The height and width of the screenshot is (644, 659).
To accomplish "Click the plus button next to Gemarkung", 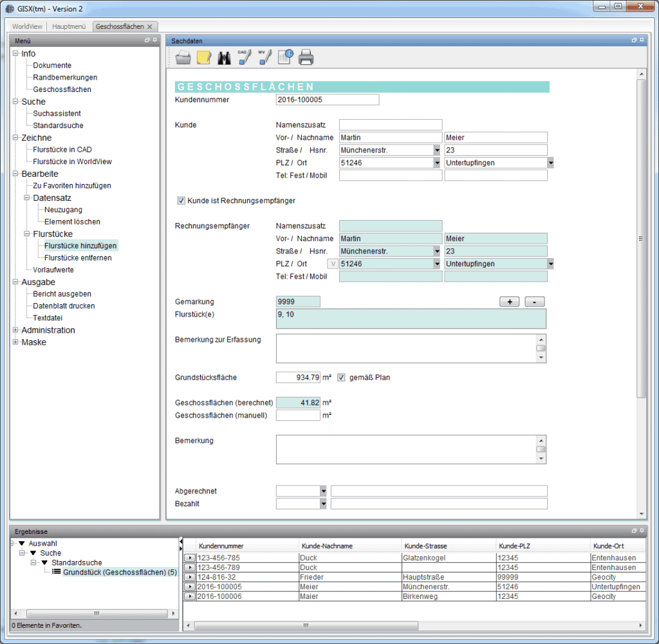I will tap(510, 302).
